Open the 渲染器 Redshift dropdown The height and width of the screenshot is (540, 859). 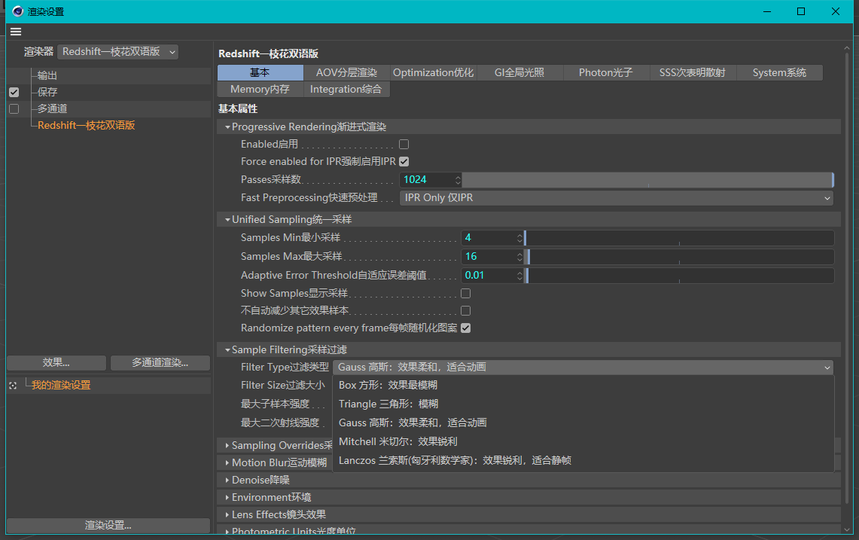click(x=118, y=51)
